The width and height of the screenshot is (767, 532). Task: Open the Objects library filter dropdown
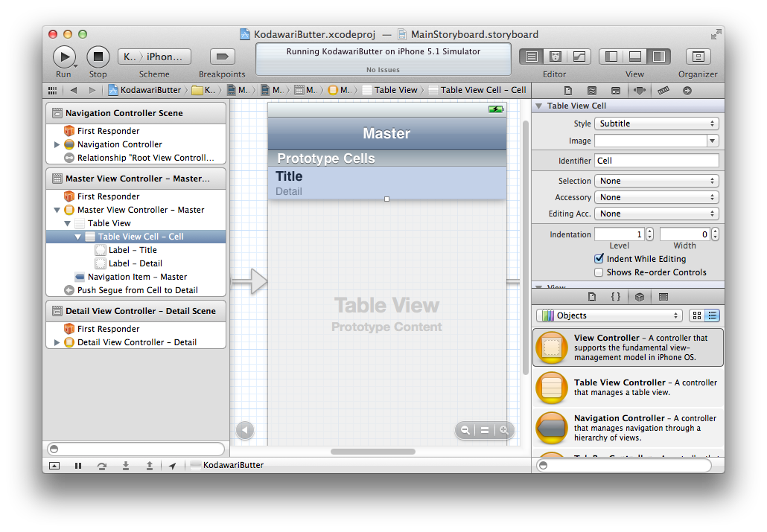[609, 315]
